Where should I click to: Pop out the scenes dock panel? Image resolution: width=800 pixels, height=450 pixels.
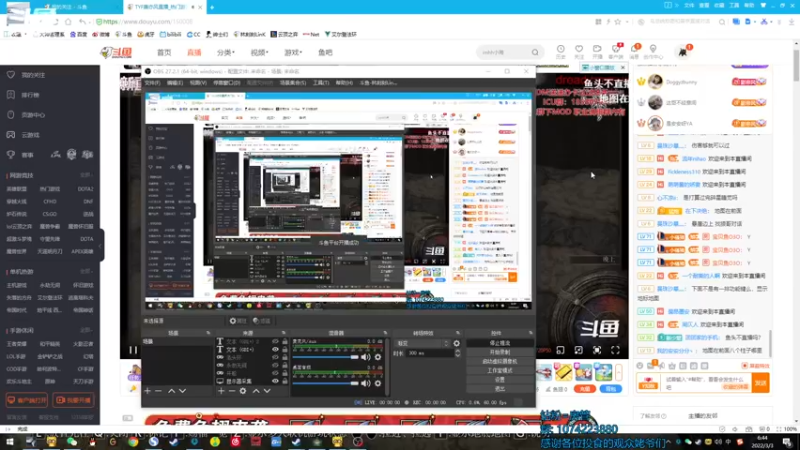coord(208,333)
